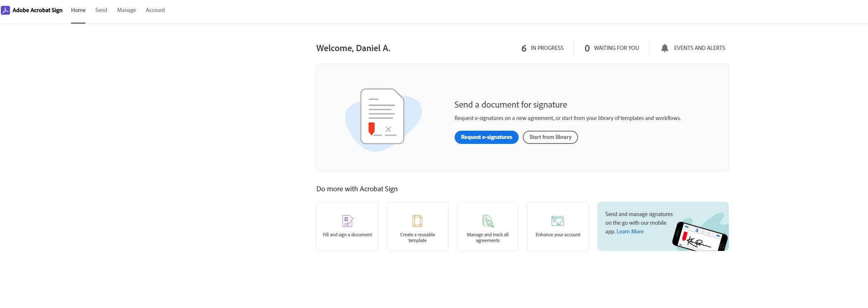
Task: Switch to the Send tab
Action: click(x=101, y=10)
